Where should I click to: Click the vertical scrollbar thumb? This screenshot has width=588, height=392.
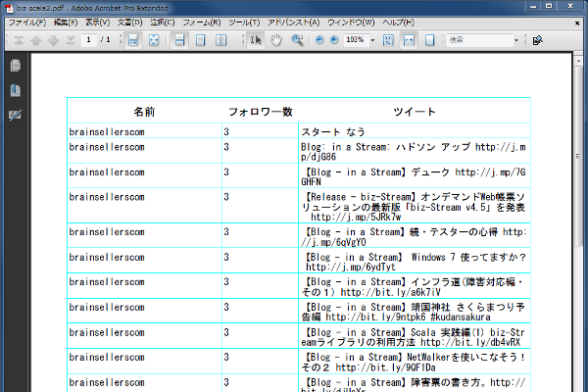(578, 156)
